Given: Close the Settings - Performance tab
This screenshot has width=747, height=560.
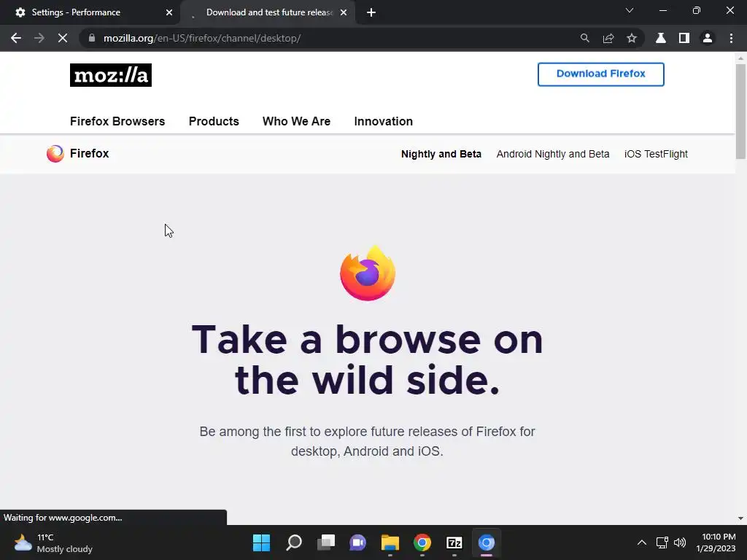Looking at the screenshot, I should (x=169, y=12).
